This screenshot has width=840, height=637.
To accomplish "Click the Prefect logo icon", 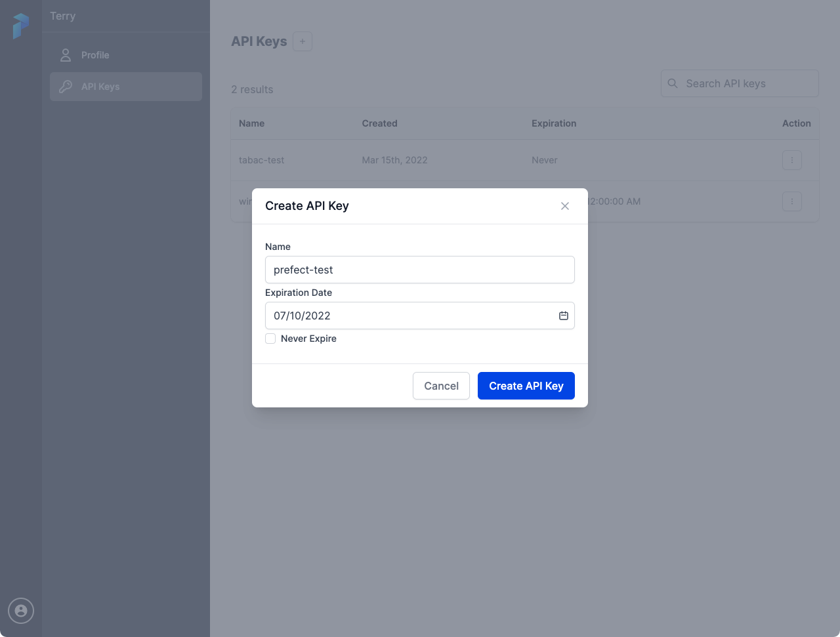I will 21,26.
